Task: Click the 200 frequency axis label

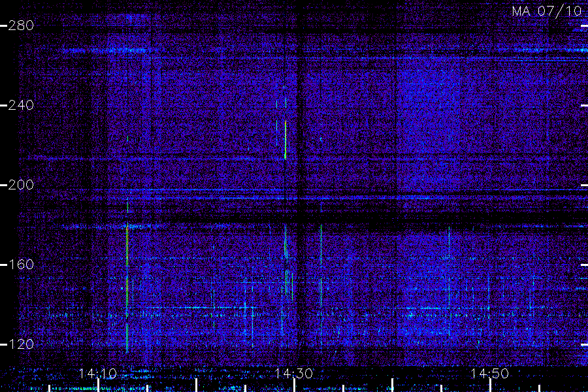Action: [x=21, y=184]
